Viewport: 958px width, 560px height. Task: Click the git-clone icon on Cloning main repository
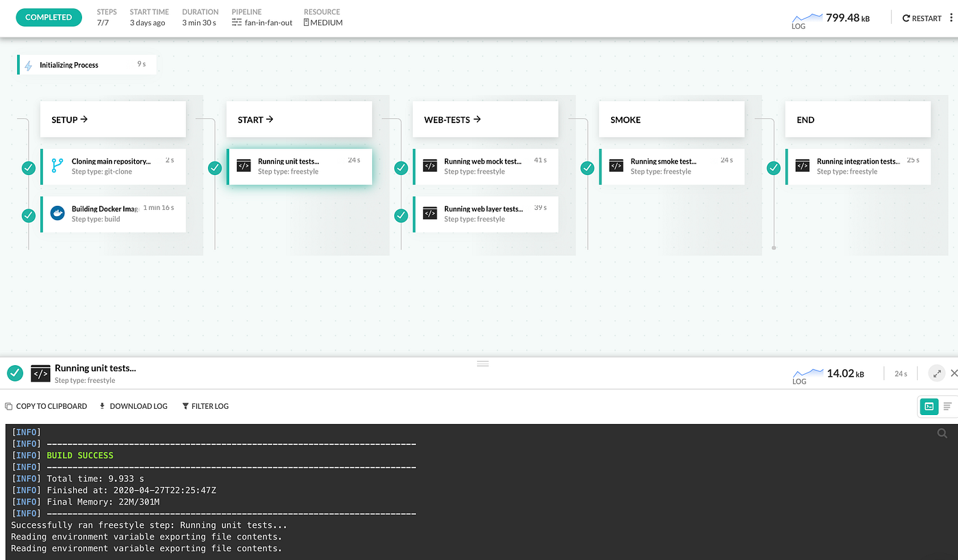click(x=56, y=166)
